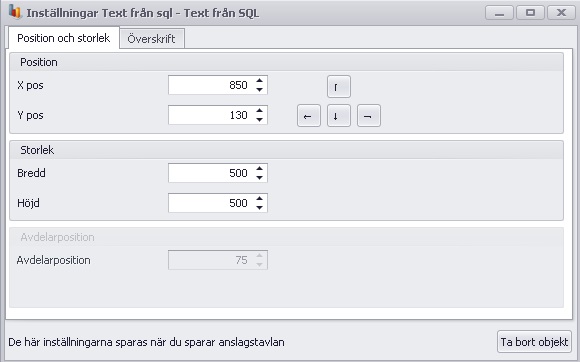The image size is (580, 362).
Task: Switch to the Överskrift tab
Action: pyautogui.click(x=151, y=39)
